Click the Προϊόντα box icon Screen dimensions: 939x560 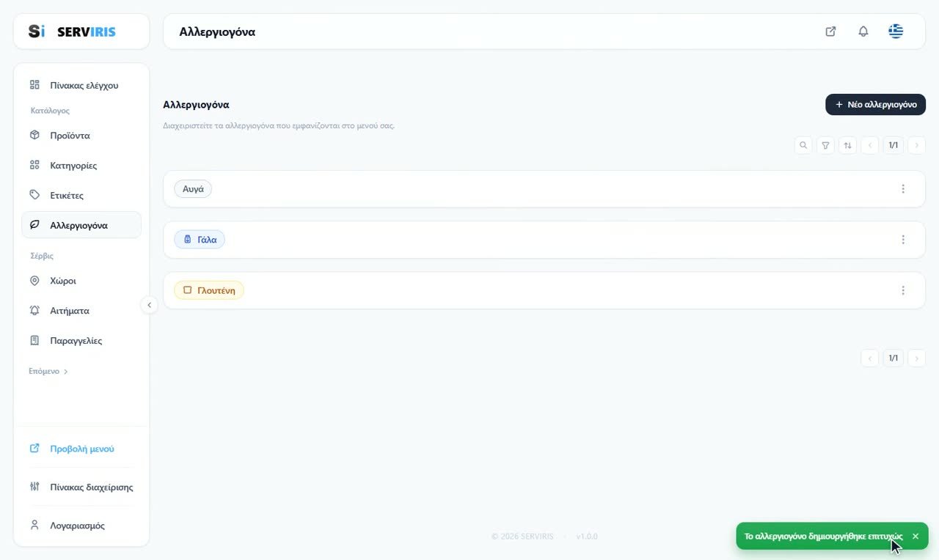(x=34, y=135)
